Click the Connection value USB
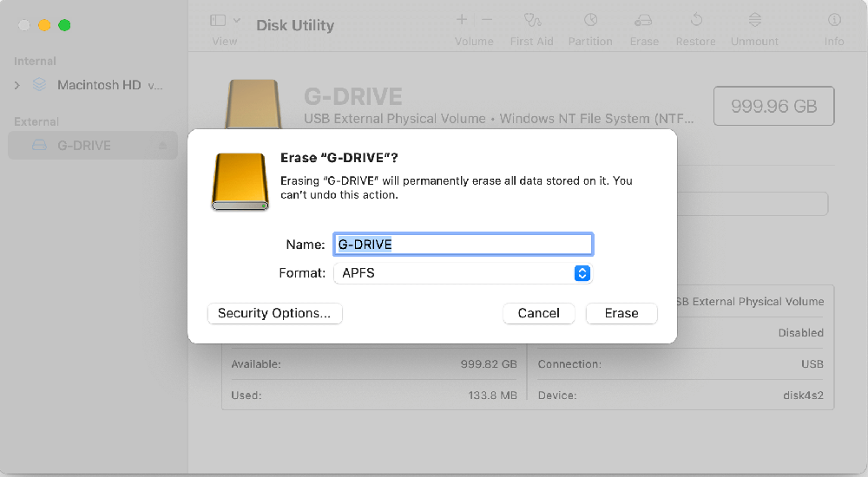868x477 pixels. (x=812, y=364)
